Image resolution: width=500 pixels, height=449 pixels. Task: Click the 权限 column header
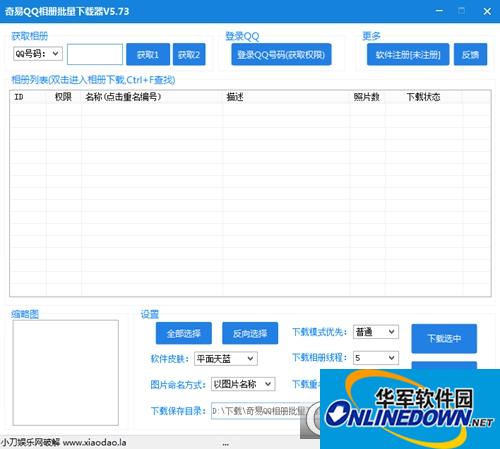pyautogui.click(x=63, y=97)
